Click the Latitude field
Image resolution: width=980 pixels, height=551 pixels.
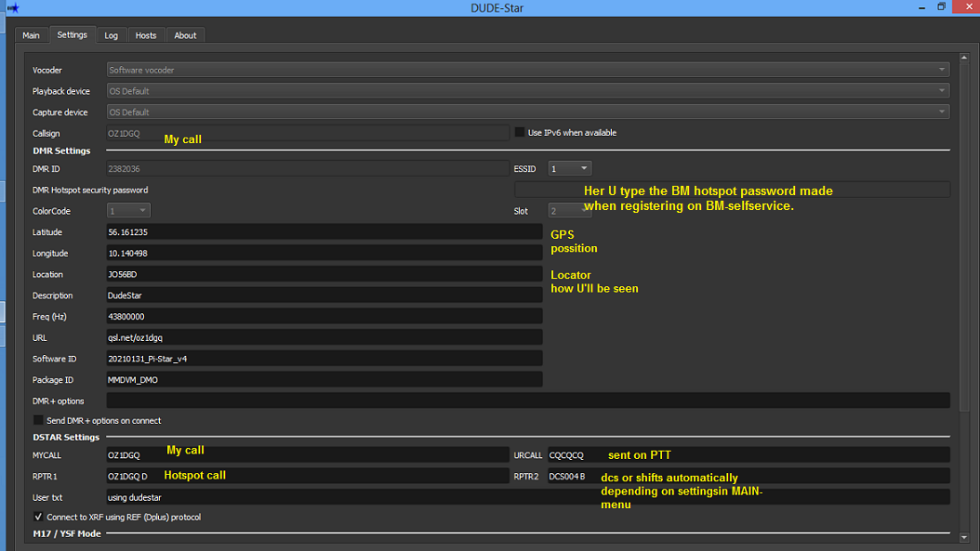point(324,232)
